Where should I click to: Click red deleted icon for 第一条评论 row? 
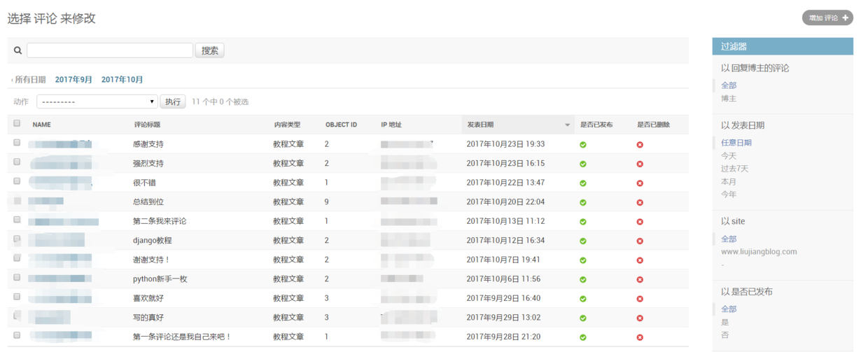tap(640, 337)
